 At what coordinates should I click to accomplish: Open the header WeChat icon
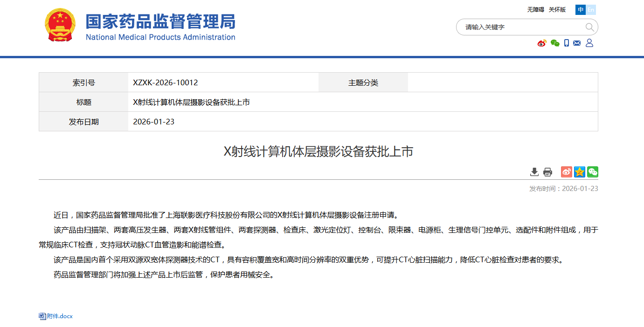[x=555, y=43]
